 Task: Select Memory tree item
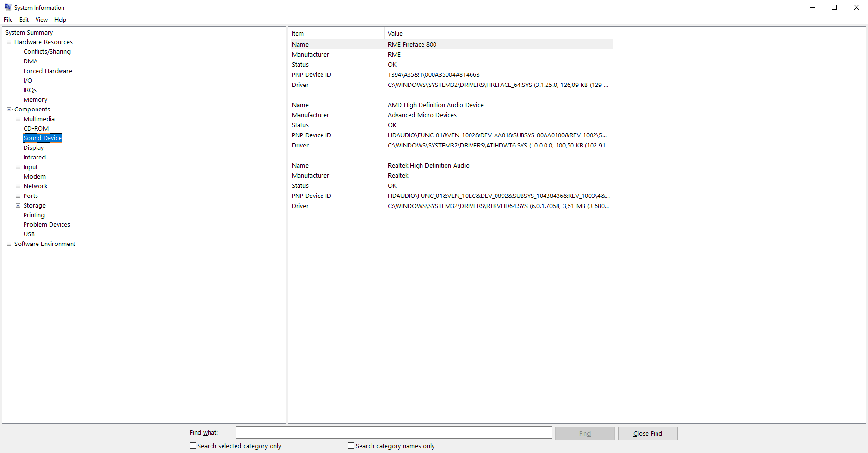click(x=36, y=99)
